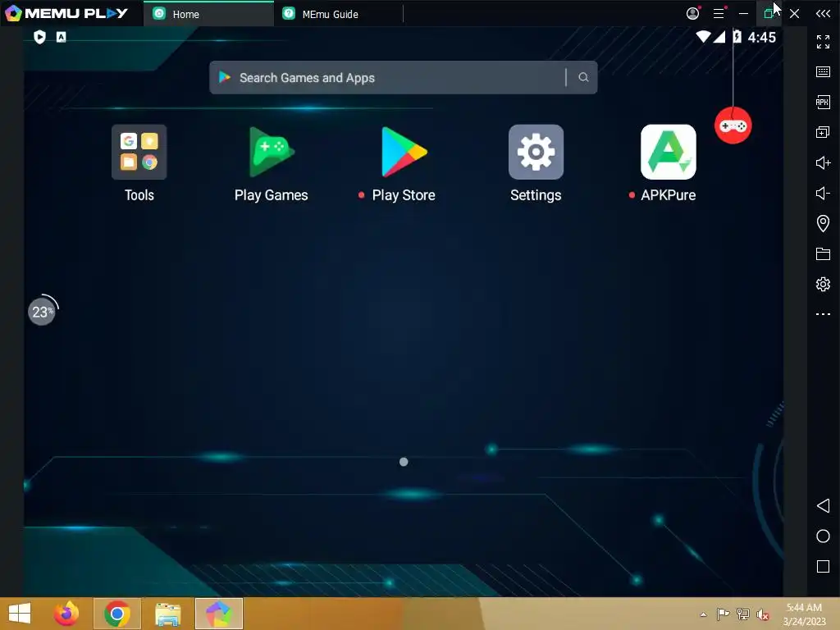
Task: Click the red gamepad floating button
Action: (x=733, y=126)
